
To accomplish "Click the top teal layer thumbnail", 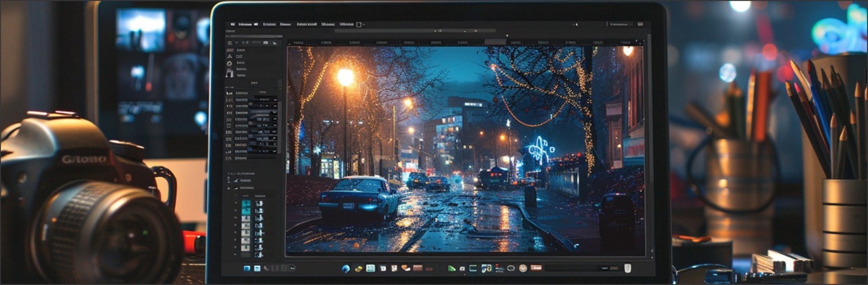I will [246, 204].
